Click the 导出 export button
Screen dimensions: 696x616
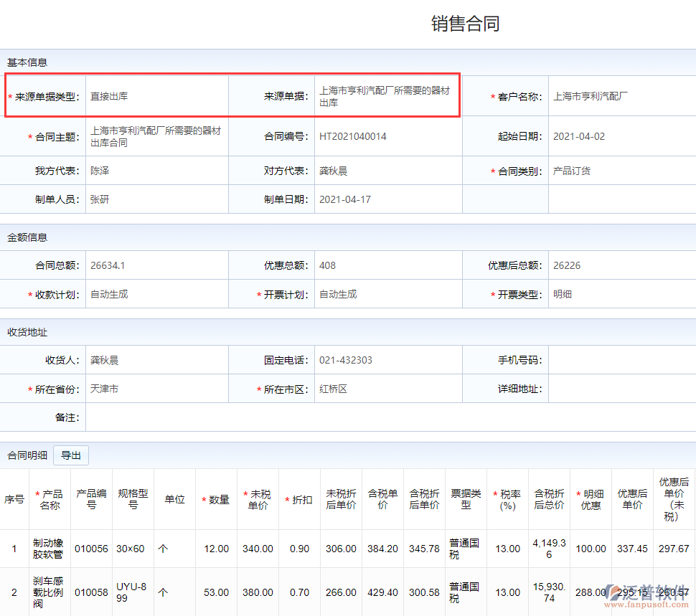[71, 455]
